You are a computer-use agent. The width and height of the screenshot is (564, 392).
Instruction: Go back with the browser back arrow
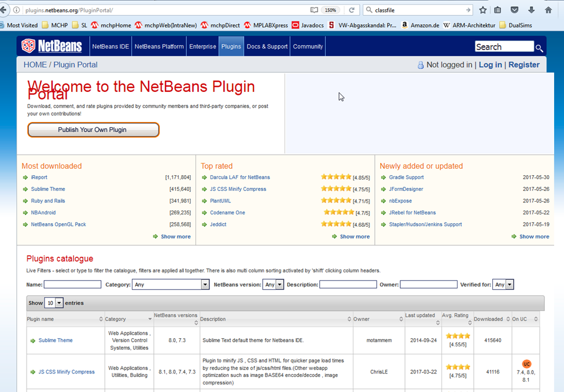coord(3,10)
